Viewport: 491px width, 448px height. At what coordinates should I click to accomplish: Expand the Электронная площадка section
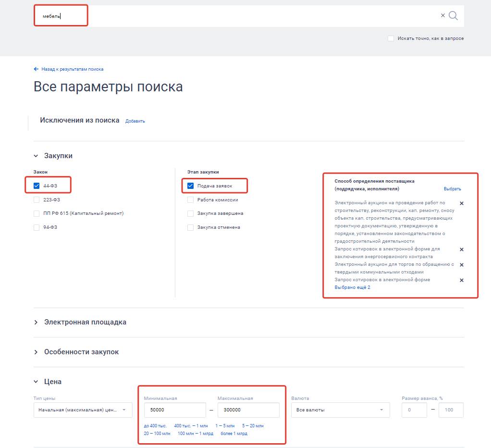coord(36,322)
